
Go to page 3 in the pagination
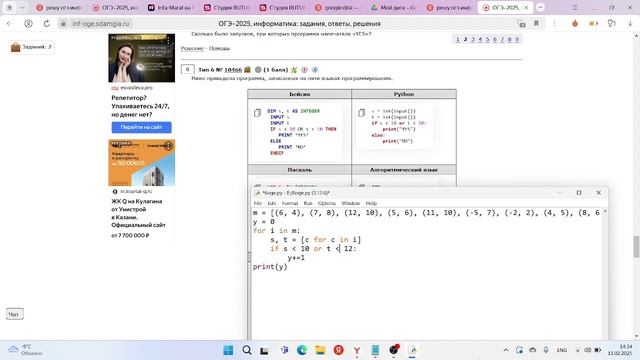click(x=473, y=39)
